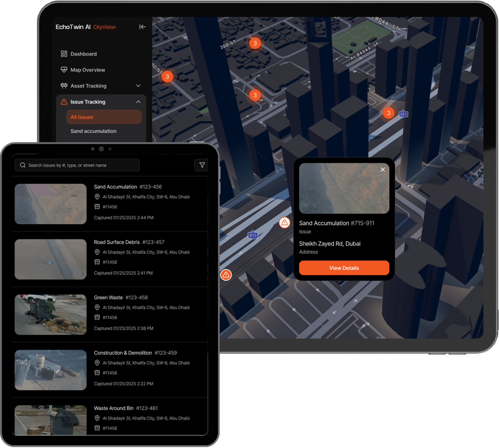Close the Sand Accumulation #715-911 popup
Image resolution: width=499 pixels, height=448 pixels.
383,170
